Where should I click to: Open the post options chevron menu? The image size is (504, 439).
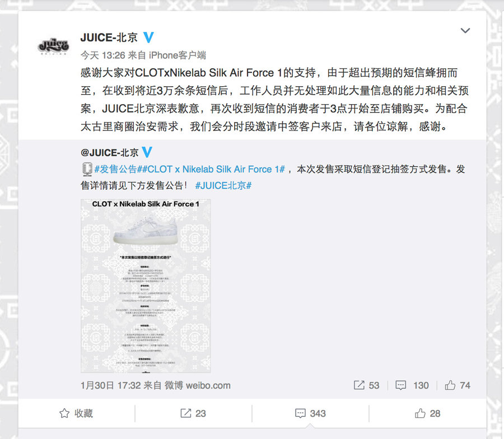pyautogui.click(x=465, y=31)
